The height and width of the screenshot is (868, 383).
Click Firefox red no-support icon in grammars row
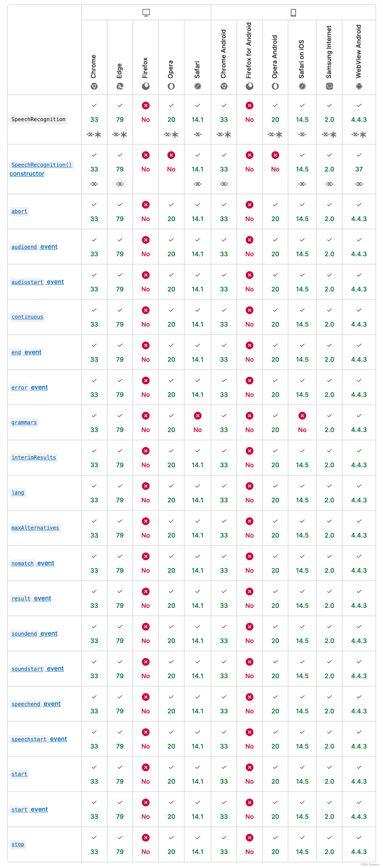point(146,415)
